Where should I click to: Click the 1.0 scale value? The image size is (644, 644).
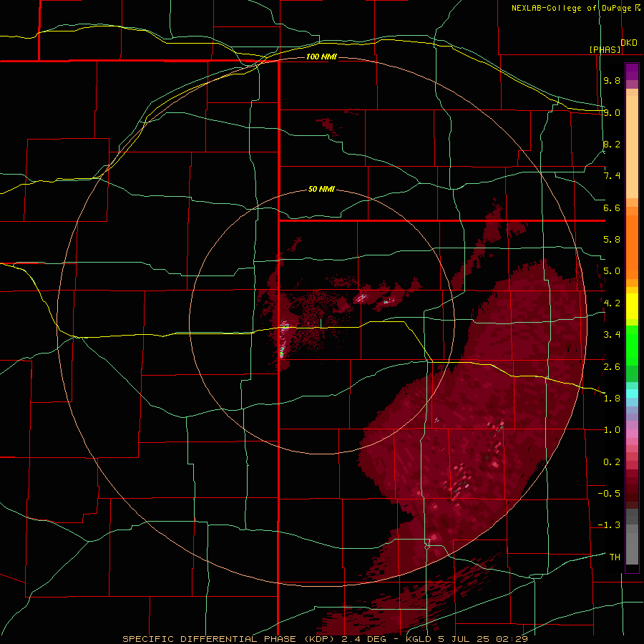[x=612, y=430]
